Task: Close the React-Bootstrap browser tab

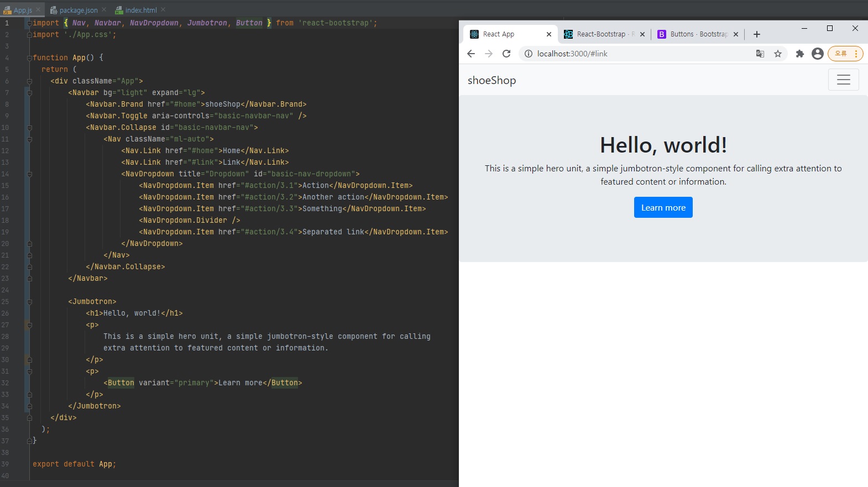Action: (642, 34)
